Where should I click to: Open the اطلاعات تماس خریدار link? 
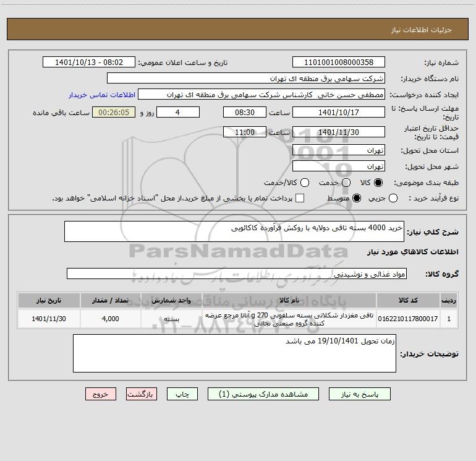102,95
